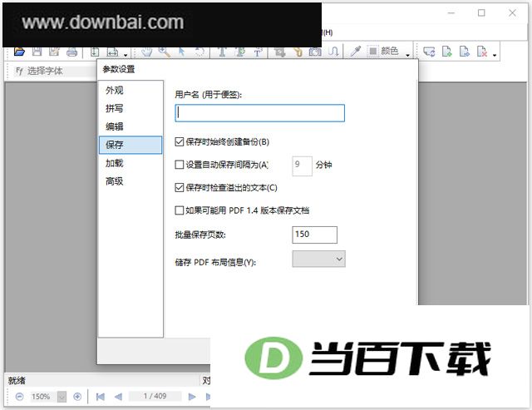Image resolution: width=532 pixels, height=410 pixels.
Task: Go to first page arrow
Action: coord(101,397)
